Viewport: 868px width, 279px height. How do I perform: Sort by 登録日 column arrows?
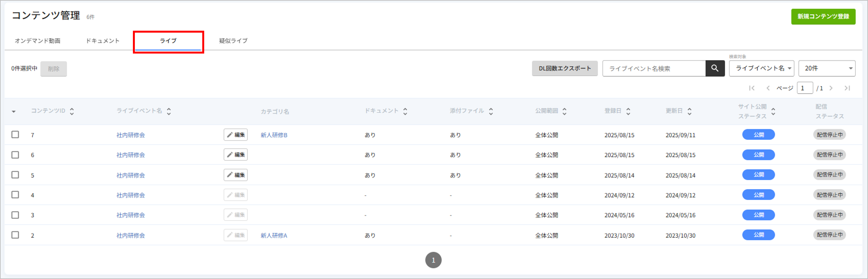tap(628, 111)
